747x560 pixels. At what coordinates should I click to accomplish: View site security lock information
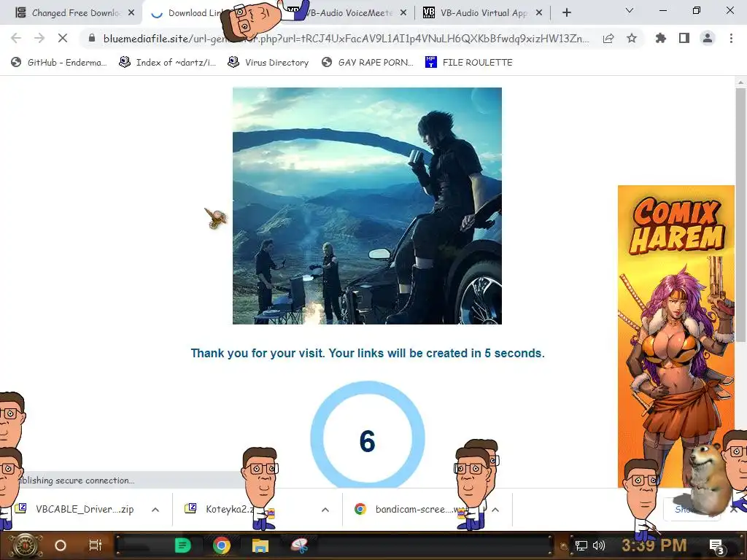click(x=92, y=38)
